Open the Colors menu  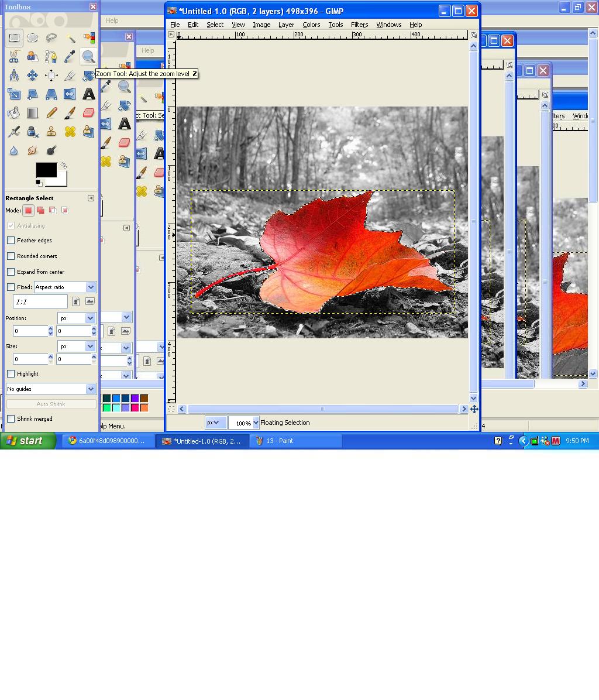pos(311,25)
